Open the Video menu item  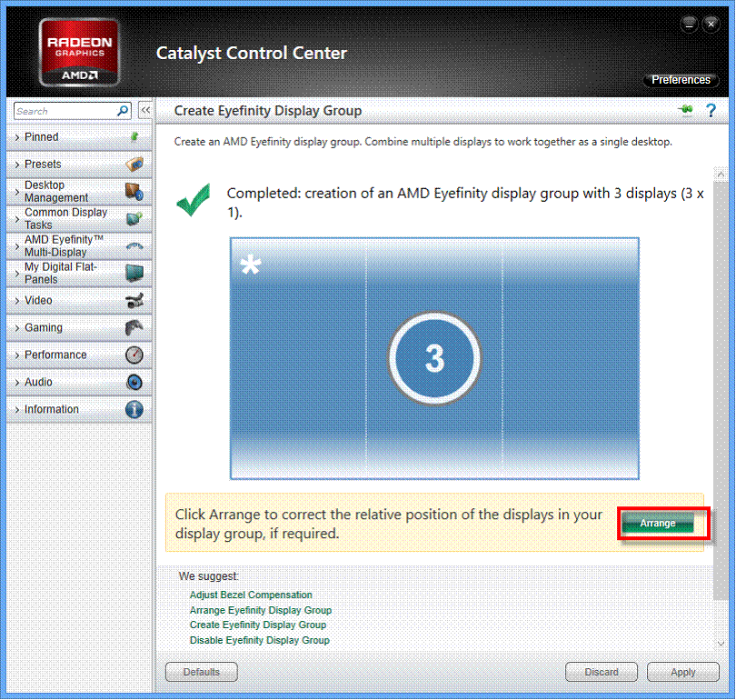(79, 301)
